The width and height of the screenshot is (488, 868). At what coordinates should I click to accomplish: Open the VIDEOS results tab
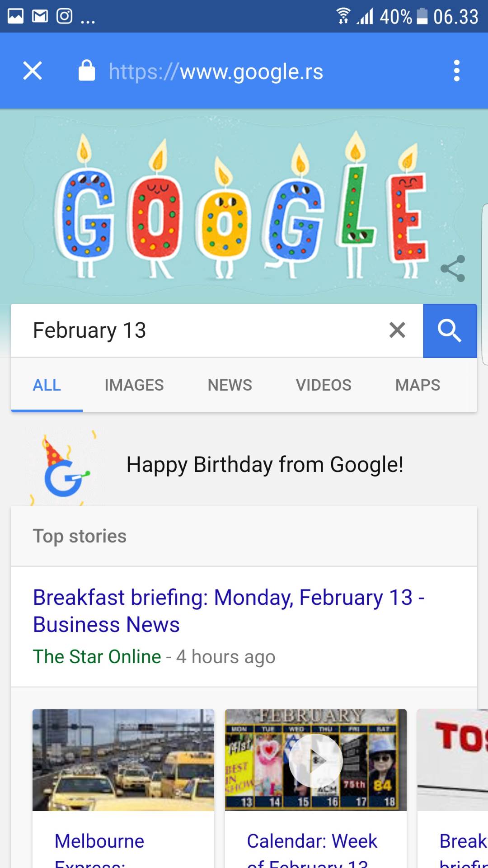[x=324, y=385]
